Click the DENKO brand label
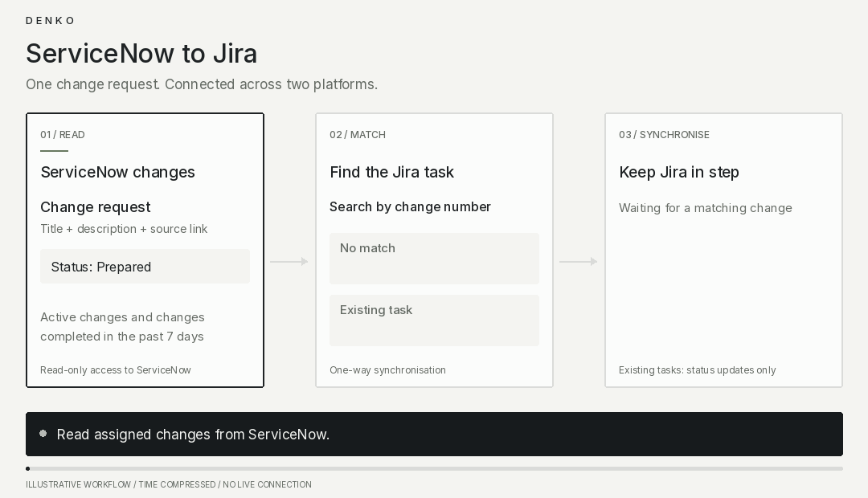 (50, 20)
